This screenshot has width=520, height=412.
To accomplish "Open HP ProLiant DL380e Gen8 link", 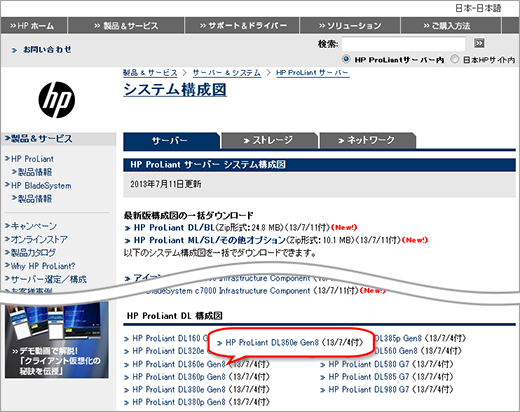I will click(x=179, y=389).
